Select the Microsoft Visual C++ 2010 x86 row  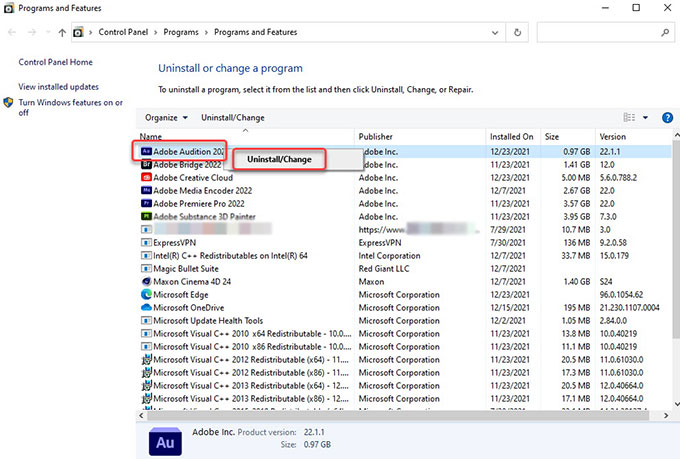404,347
